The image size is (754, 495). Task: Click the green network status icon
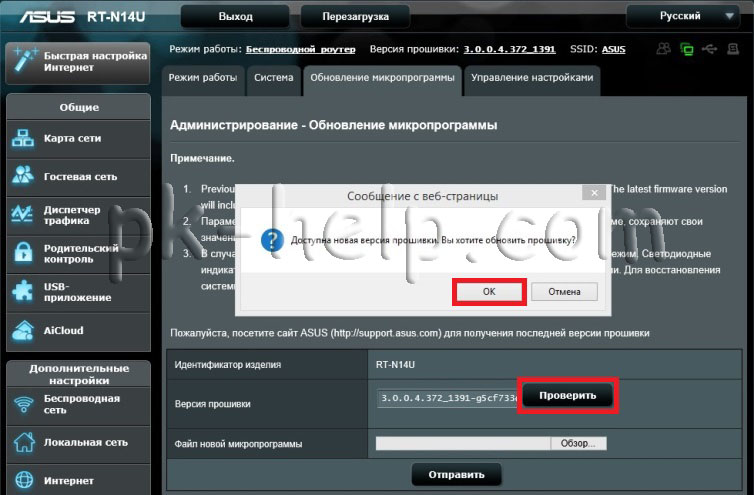coord(687,49)
